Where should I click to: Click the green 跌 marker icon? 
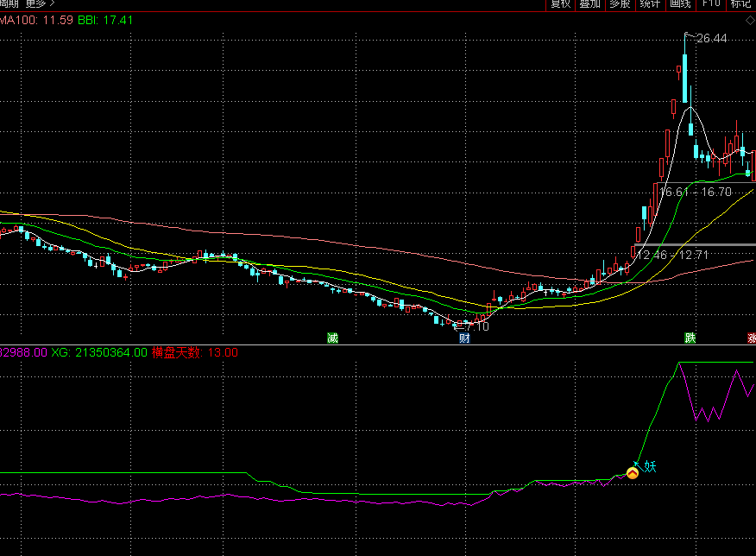click(690, 338)
